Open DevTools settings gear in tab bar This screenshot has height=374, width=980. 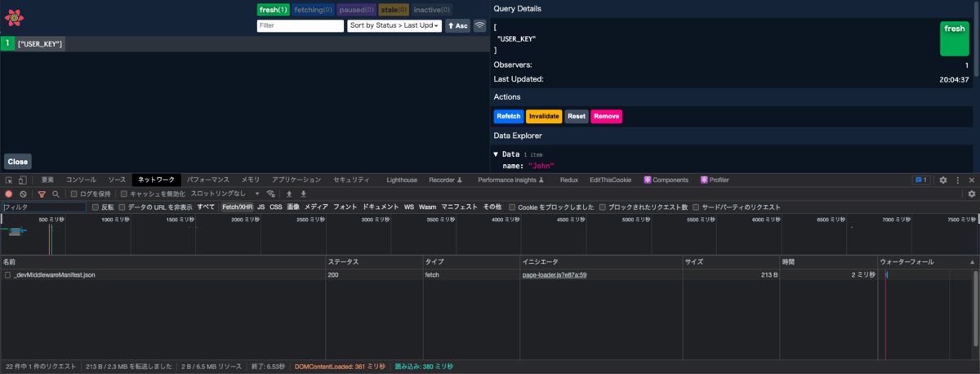[943, 180]
